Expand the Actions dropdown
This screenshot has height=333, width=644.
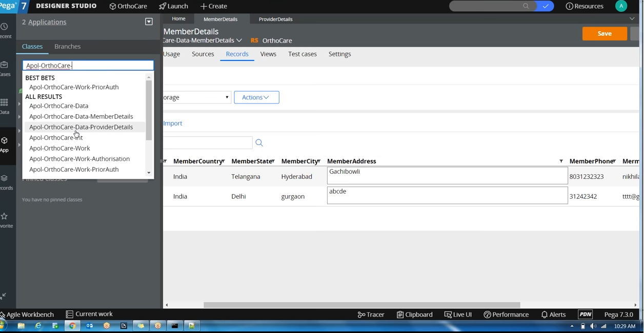[256, 97]
